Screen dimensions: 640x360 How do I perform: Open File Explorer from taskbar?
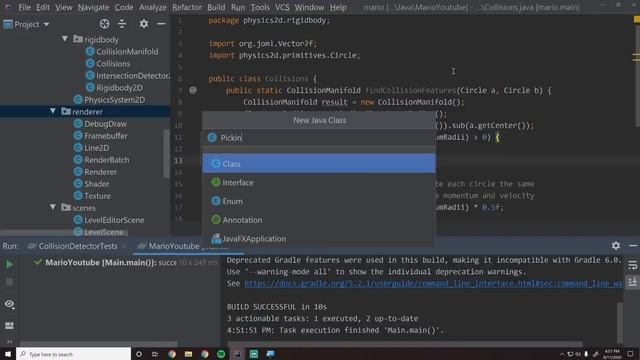[188, 354]
